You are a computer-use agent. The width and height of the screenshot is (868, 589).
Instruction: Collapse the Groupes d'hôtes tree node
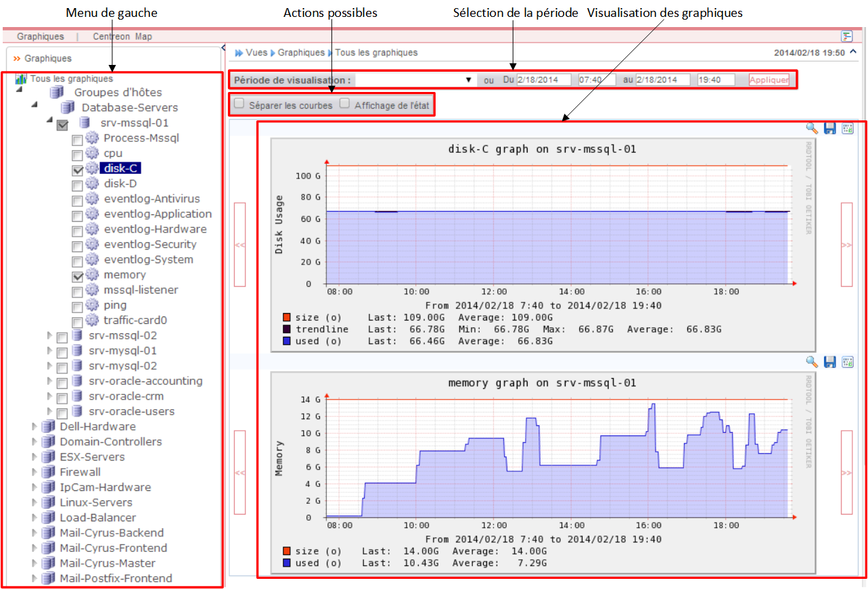pyautogui.click(x=18, y=89)
